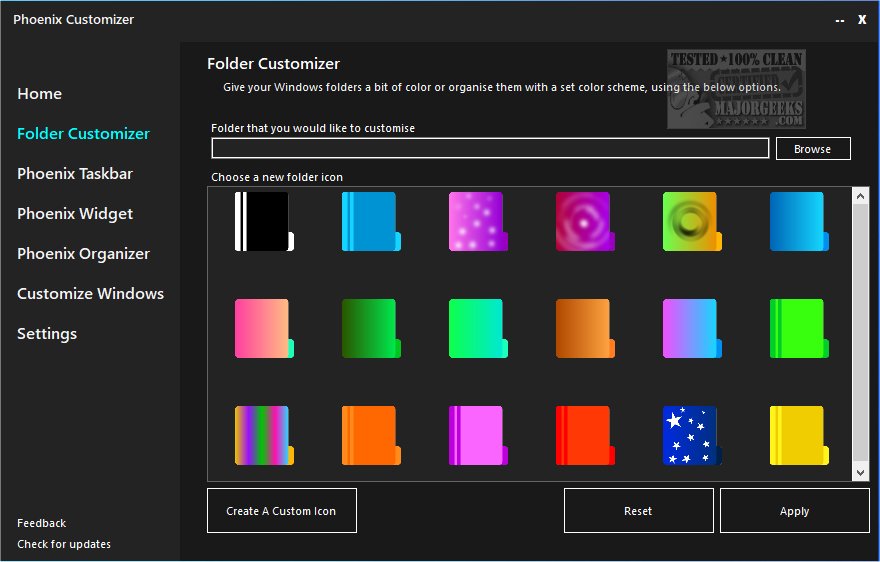Screen dimensions: 880x562
Task: Pick the pink-purple folder icon with white dots
Action: [478, 221]
